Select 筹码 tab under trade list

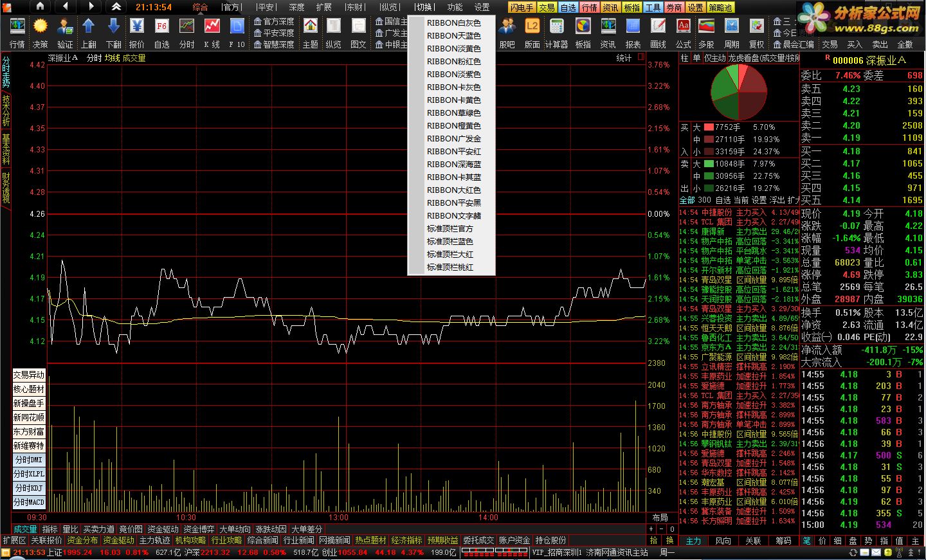[783, 541]
